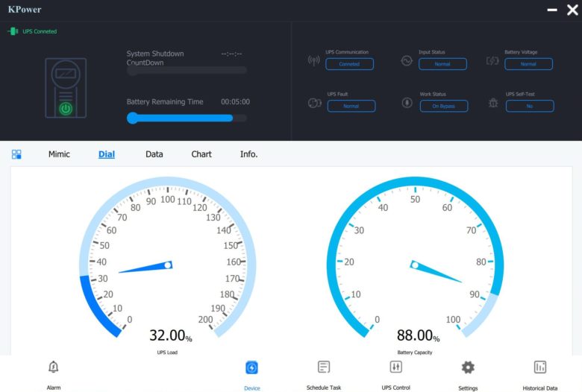
Task: Click the KPower application title
Action: pos(25,9)
